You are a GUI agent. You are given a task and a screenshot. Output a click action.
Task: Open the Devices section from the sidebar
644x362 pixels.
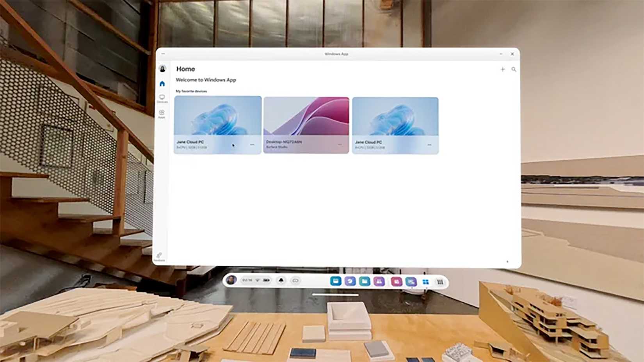pos(162,98)
